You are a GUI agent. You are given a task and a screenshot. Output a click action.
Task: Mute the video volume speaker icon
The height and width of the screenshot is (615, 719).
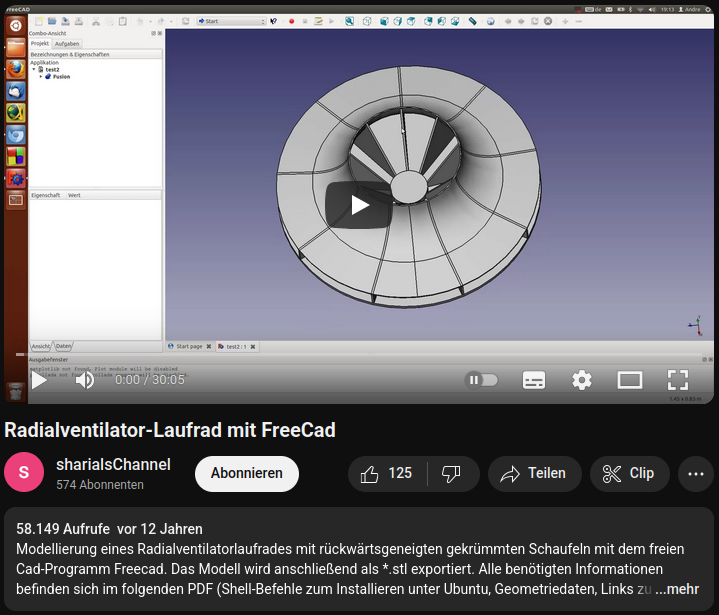[x=85, y=380]
